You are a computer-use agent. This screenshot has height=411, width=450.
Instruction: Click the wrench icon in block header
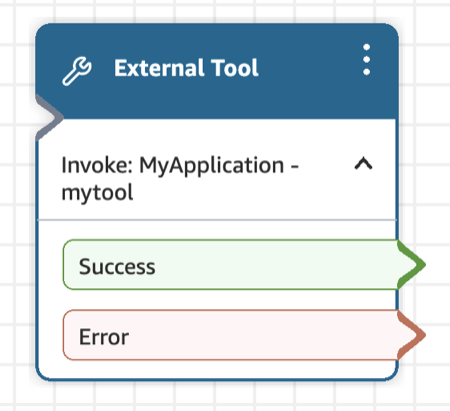[77, 71]
